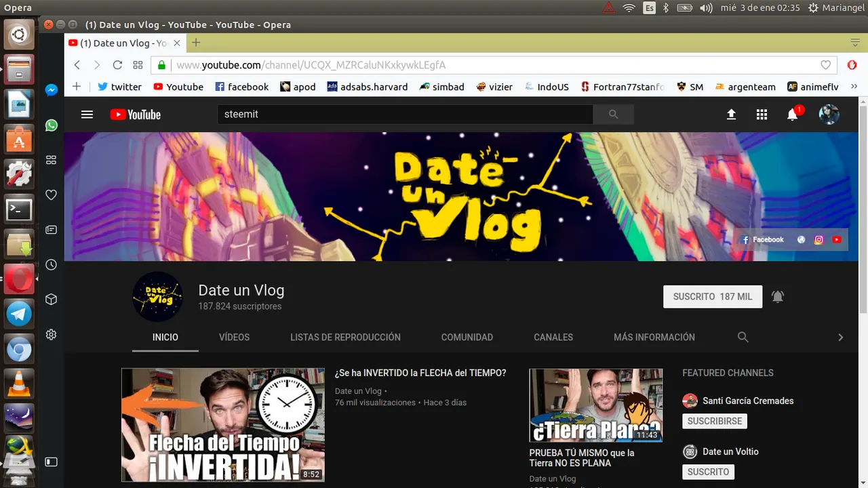Click the YouTube search field with steemit
Viewport: 868px width, 488px height.
[x=405, y=115]
